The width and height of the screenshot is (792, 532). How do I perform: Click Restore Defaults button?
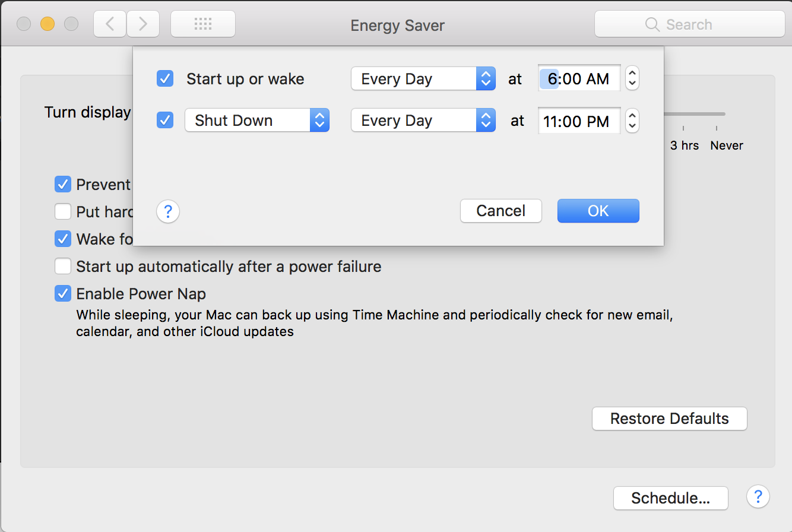click(x=669, y=419)
